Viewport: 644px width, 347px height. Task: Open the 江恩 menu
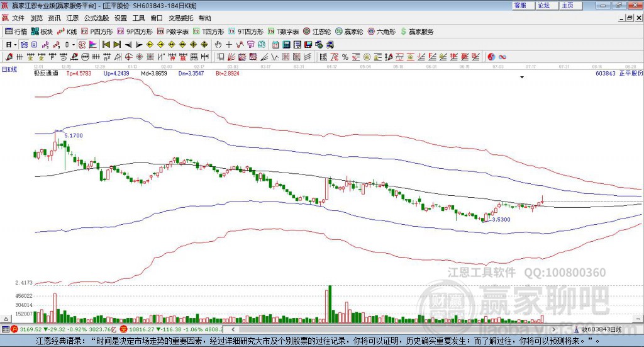pyautogui.click(x=72, y=18)
